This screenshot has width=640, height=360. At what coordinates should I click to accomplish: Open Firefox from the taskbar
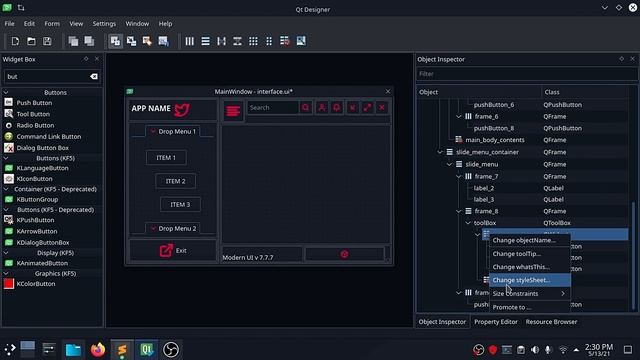pos(98,350)
